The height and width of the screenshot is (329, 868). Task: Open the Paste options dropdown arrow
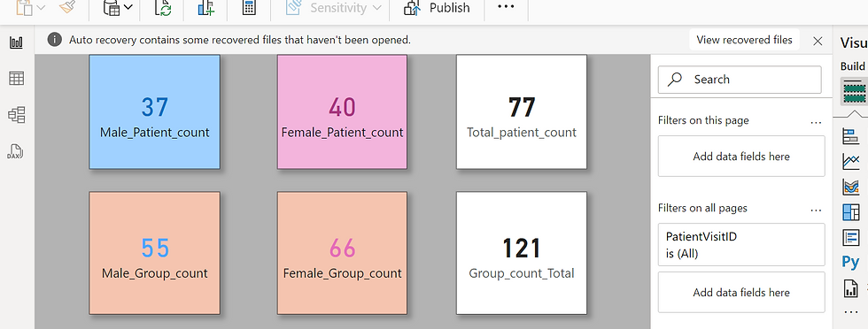pos(41,8)
